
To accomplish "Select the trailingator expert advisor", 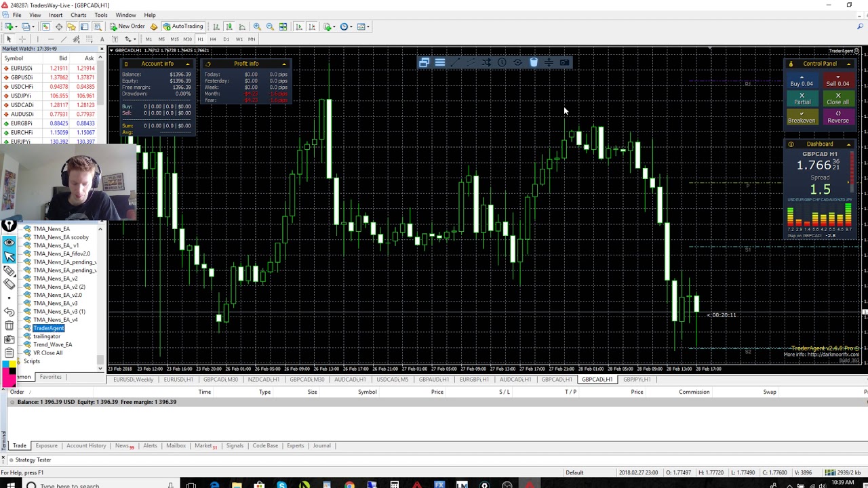I will tap(47, 336).
